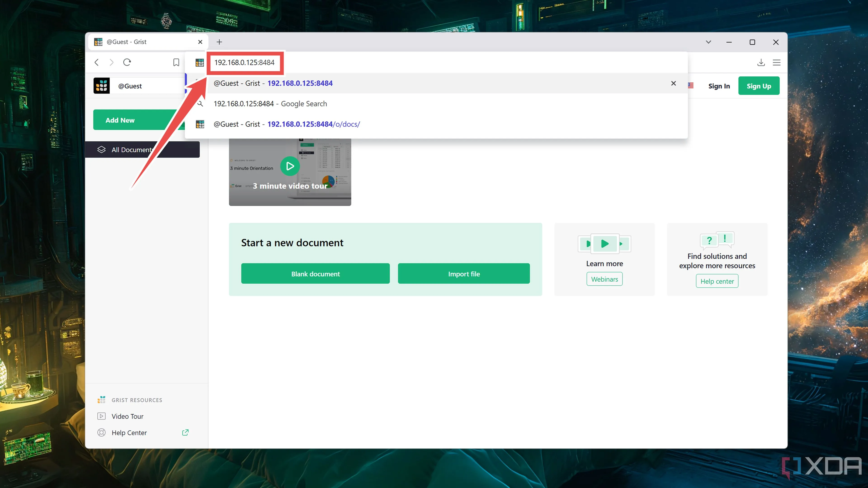
Task: Maximize the browser window
Action: click(752, 42)
